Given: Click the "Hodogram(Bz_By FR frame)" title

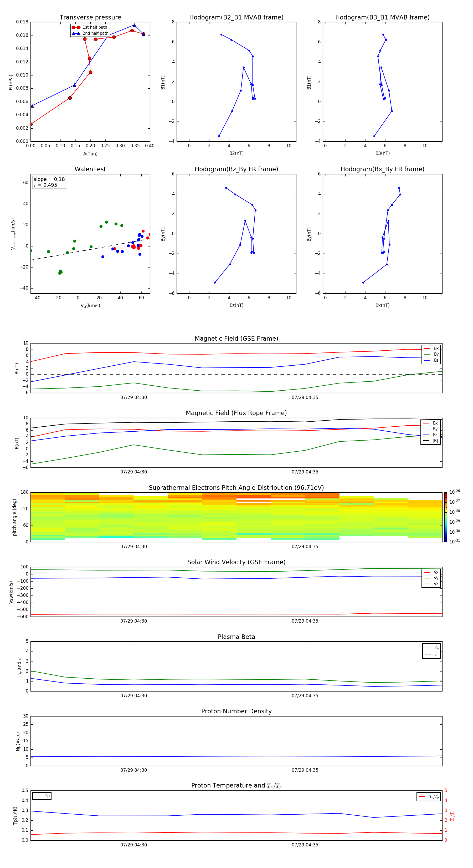Looking at the screenshot, I should (236, 169).
